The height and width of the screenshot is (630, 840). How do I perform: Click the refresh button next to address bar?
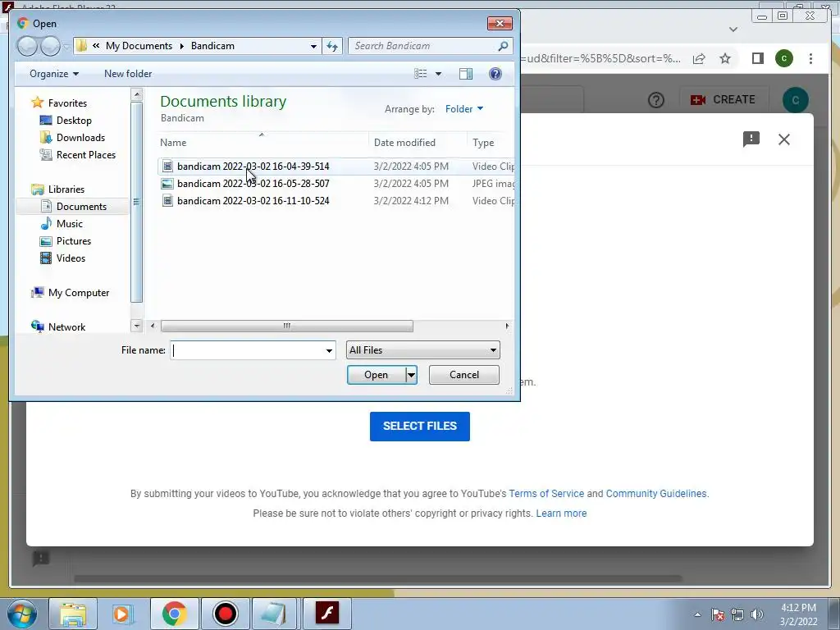coord(332,46)
